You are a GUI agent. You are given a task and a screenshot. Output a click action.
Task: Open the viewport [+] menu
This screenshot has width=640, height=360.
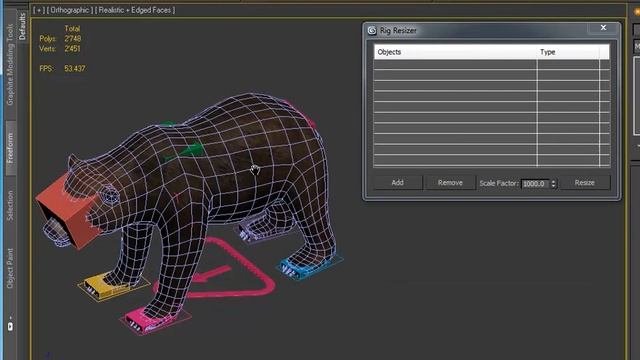(38, 10)
